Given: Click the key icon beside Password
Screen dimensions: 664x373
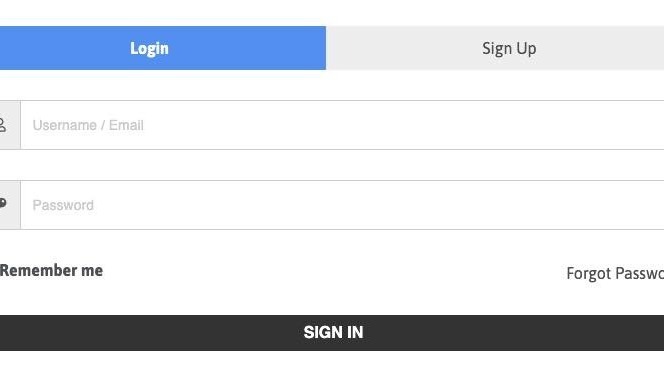Looking at the screenshot, I should (x=3, y=204).
